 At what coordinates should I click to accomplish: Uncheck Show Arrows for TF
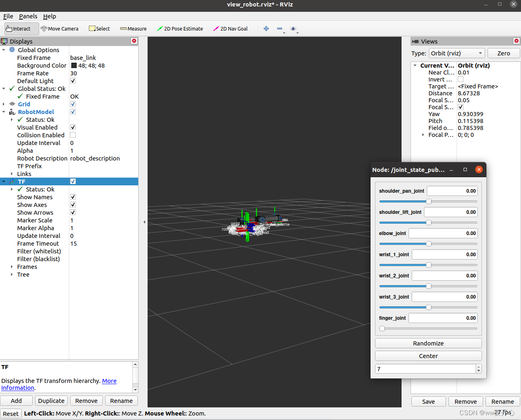point(73,212)
